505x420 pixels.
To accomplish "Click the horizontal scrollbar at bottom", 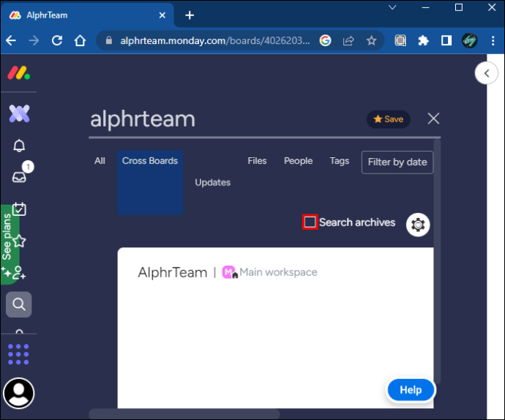I will 184,413.
